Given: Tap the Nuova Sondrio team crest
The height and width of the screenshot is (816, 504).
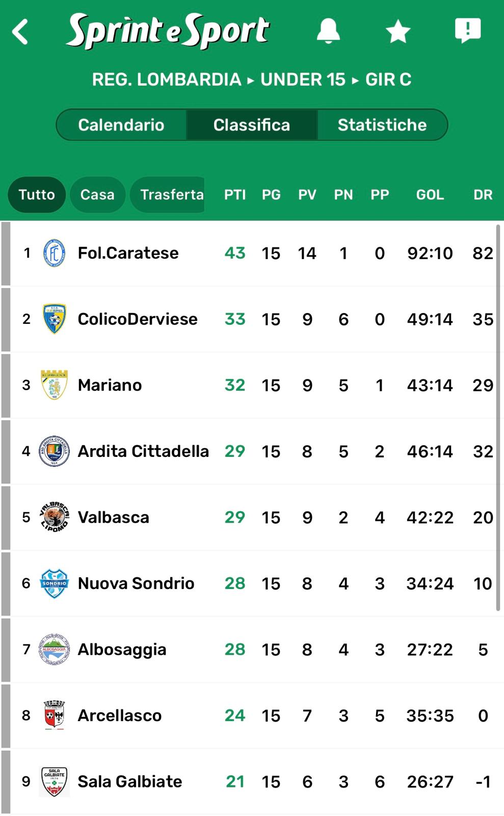Looking at the screenshot, I should 54,583.
